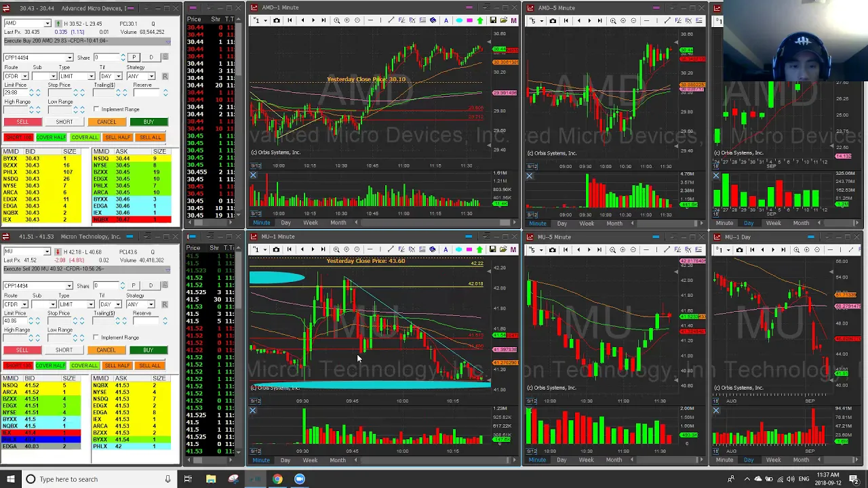Screen dimensions: 868x488
Task: Save the MU 1-minute chart layout
Action: coord(493,249)
